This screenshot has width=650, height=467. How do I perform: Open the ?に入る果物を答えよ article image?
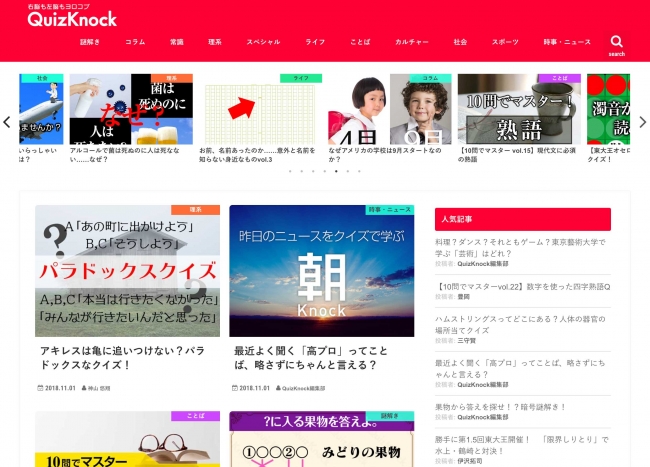(x=322, y=439)
